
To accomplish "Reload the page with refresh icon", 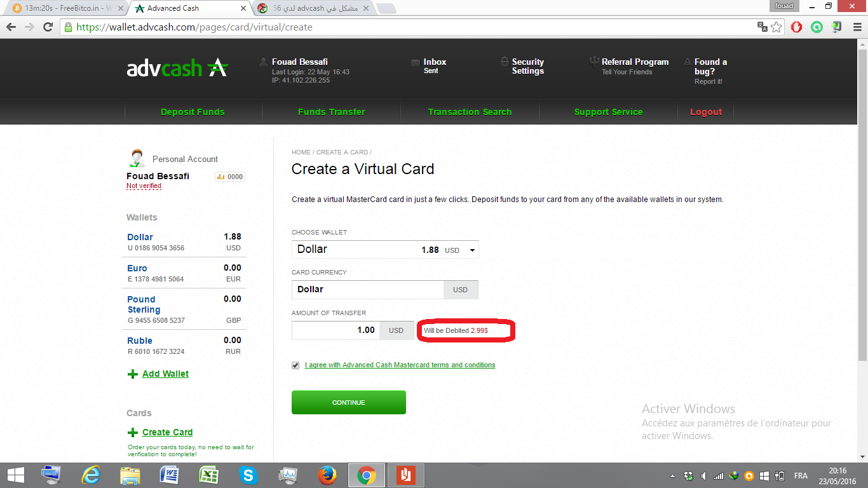I will coord(48,27).
